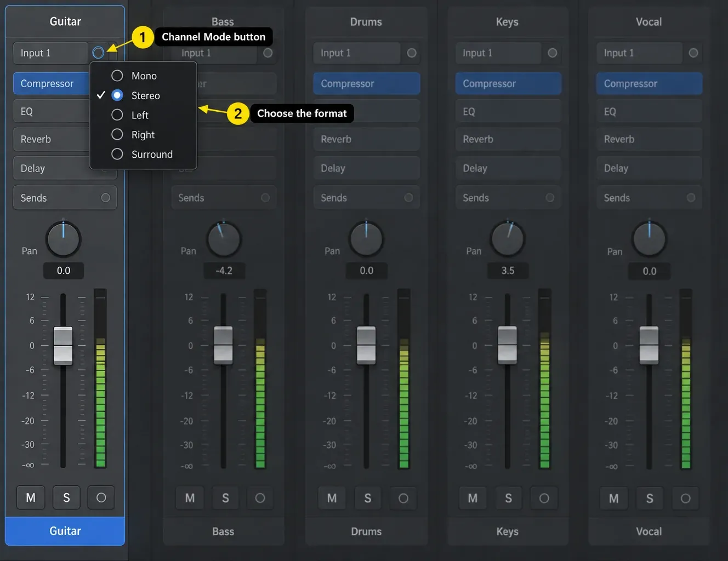Click the Vocal Sends indicator dot
Image resolution: width=728 pixels, height=561 pixels.
click(691, 198)
